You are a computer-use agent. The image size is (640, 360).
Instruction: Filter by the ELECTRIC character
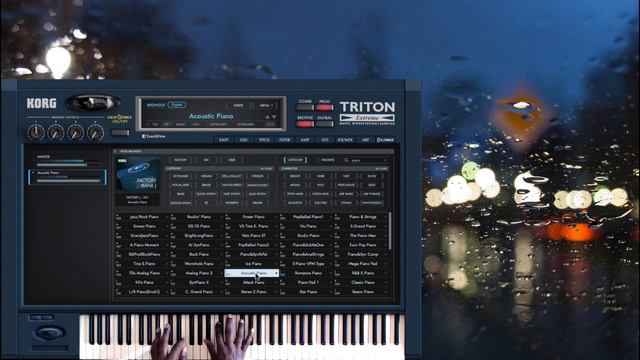tap(320, 203)
